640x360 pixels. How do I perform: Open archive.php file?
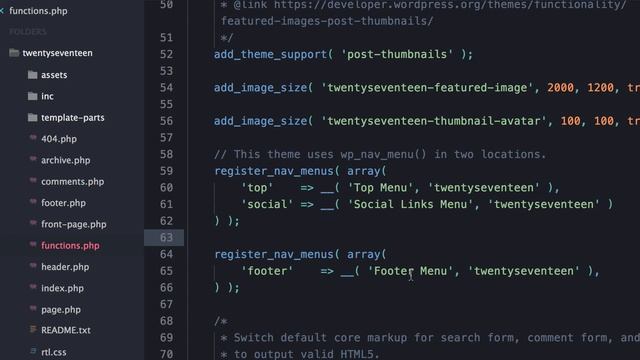coord(66,160)
